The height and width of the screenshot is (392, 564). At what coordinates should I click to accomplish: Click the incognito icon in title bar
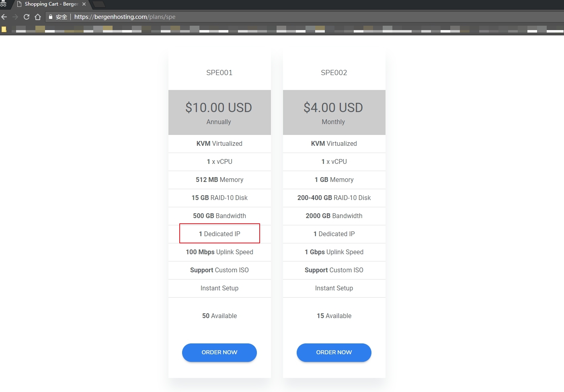[3, 4]
